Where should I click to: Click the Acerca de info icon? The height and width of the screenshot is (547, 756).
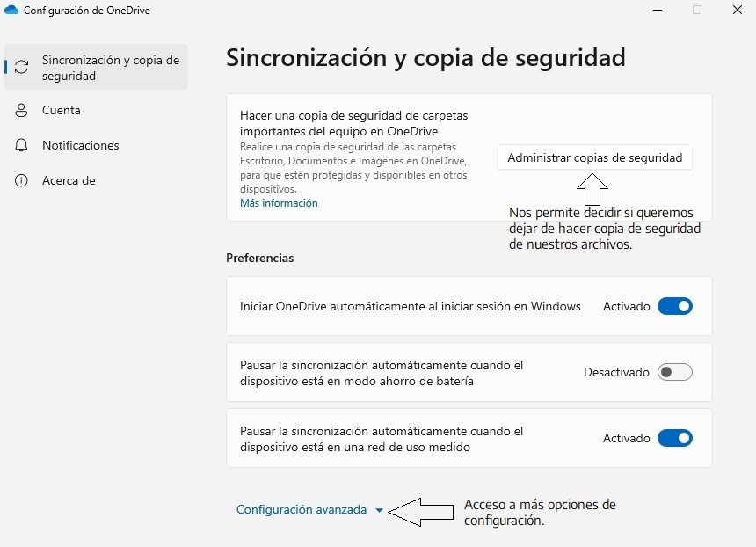[21, 180]
